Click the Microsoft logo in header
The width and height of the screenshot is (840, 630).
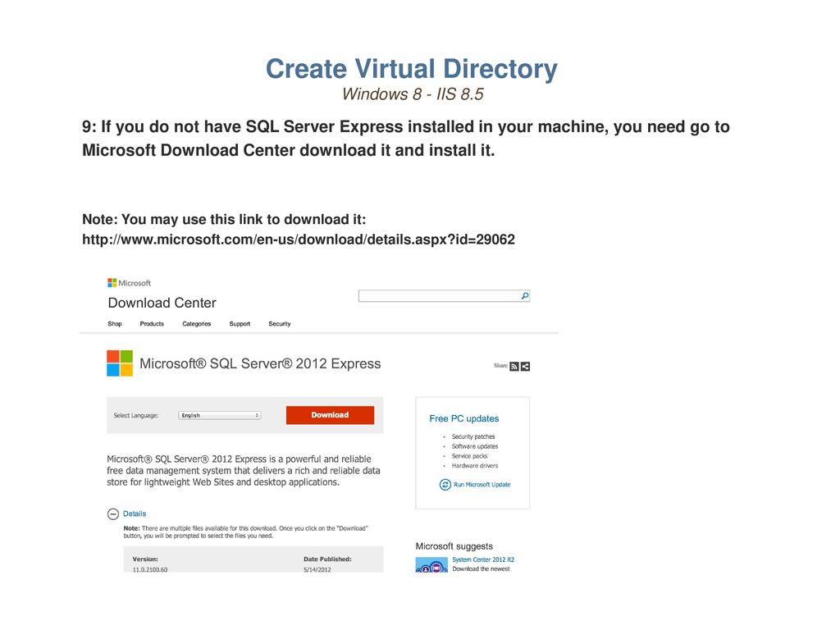129,283
